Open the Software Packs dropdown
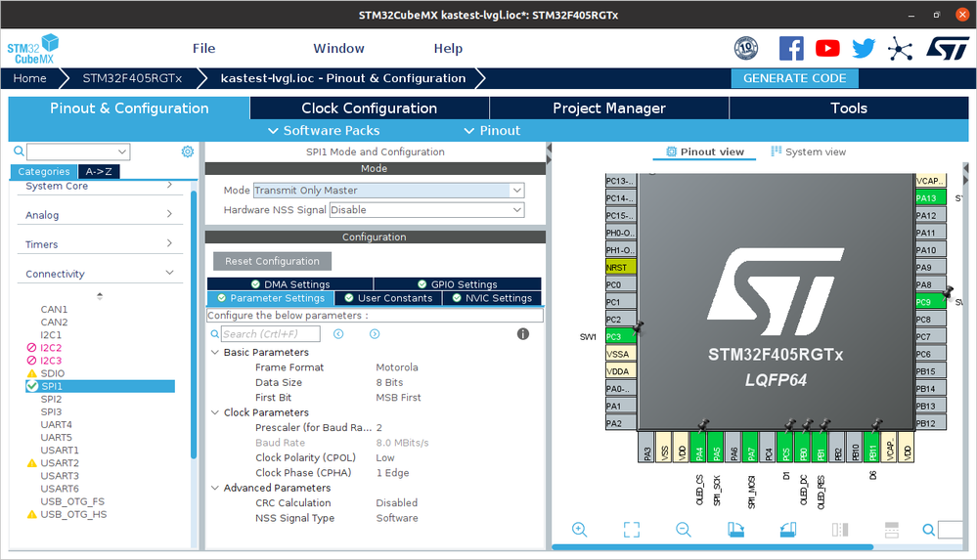The height and width of the screenshot is (560, 977). tap(324, 130)
